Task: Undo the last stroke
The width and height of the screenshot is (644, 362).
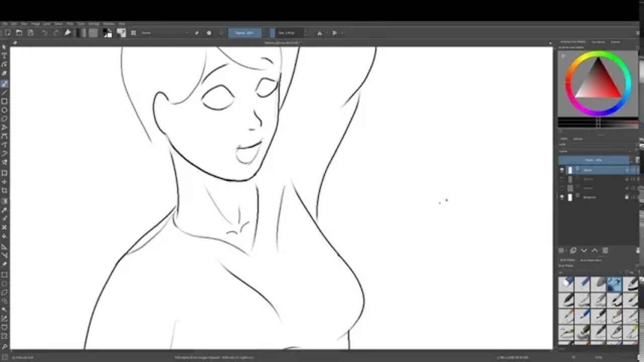Action: (x=44, y=33)
